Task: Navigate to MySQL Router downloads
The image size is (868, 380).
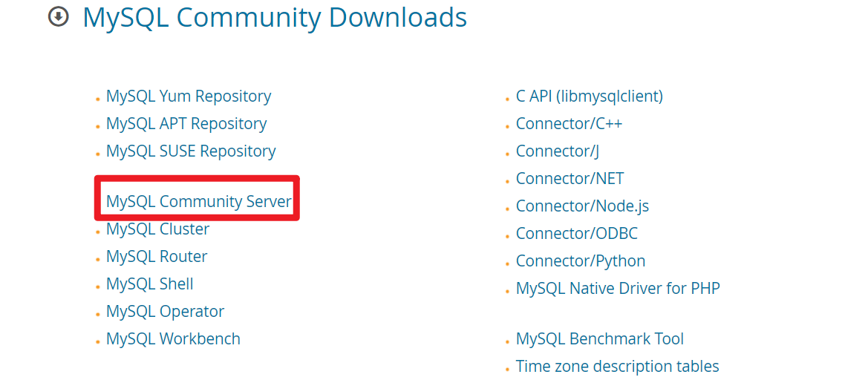Action: coord(157,257)
